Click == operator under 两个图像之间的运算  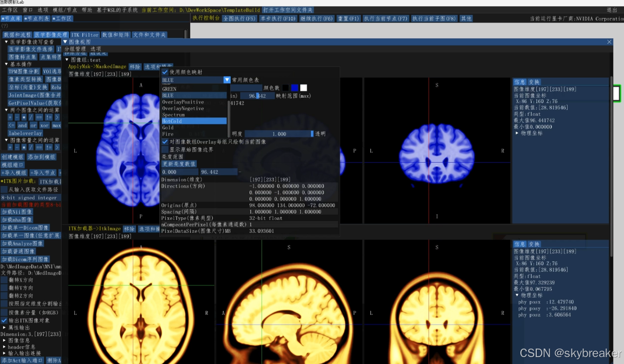[x=39, y=117]
